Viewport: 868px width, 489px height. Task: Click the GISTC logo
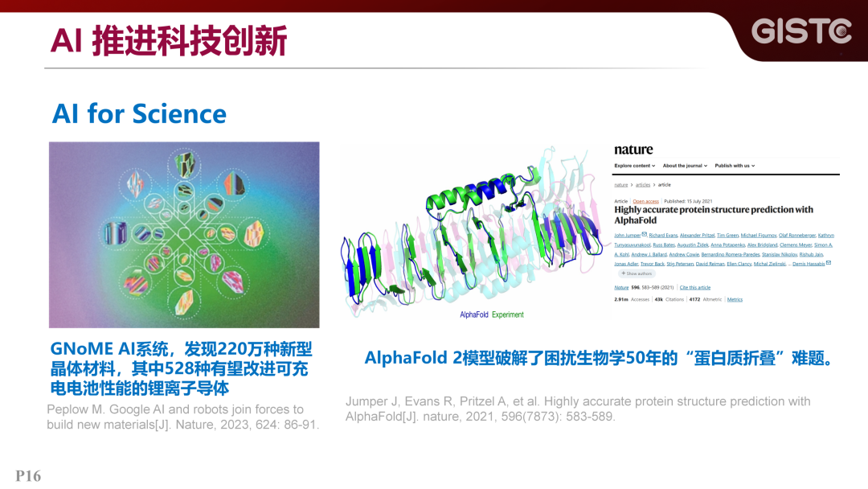[801, 31]
